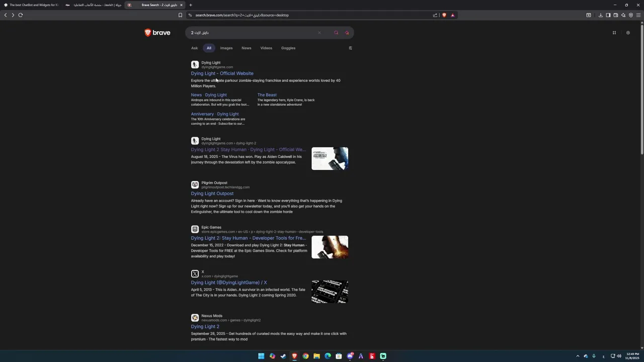Open 'Anniversary · Dying Light' sublink
Viewport: 644px width, 362px height.
215,114
